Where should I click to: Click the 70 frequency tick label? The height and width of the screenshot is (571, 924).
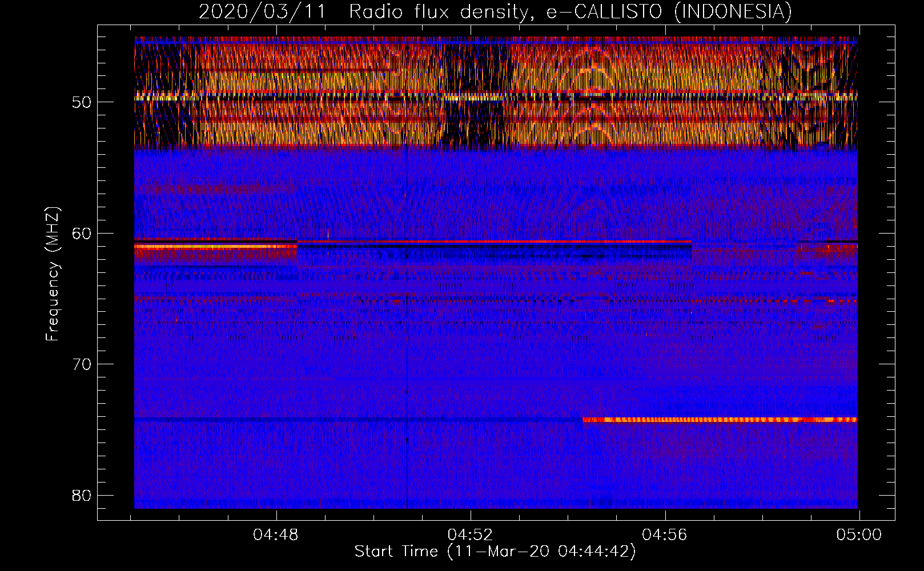tap(82, 364)
